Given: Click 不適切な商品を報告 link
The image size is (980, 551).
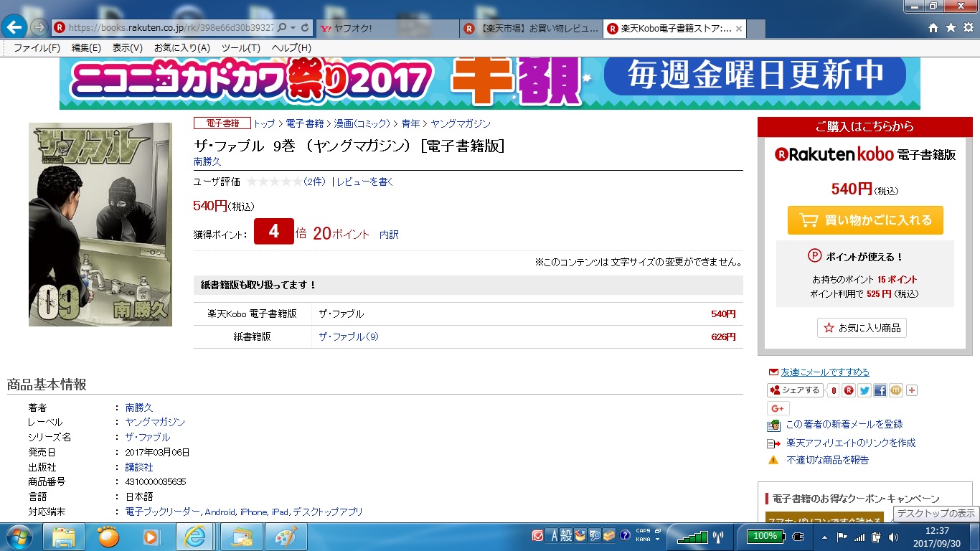Looking at the screenshot, I should (827, 460).
